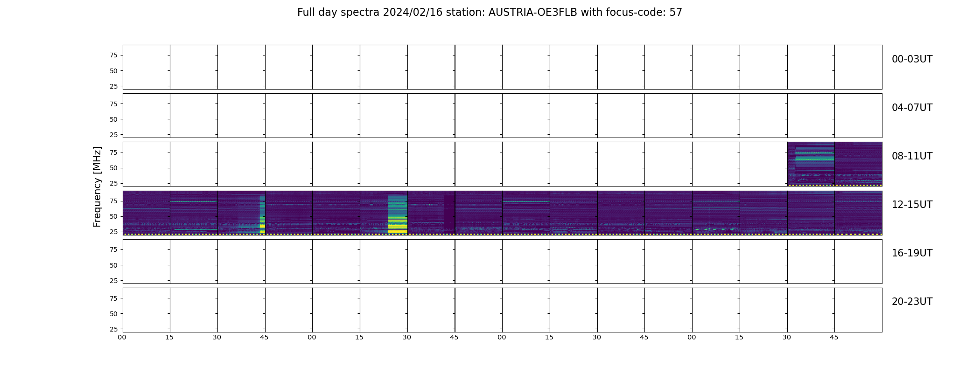Click the 'Full day spectra' plot title
Screen dimensions: 980x373
(490, 13)
